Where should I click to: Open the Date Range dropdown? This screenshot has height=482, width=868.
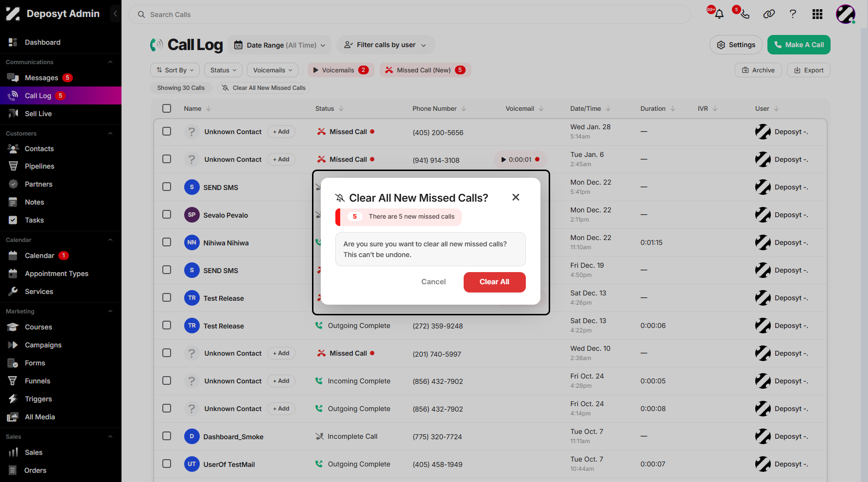pyautogui.click(x=279, y=45)
